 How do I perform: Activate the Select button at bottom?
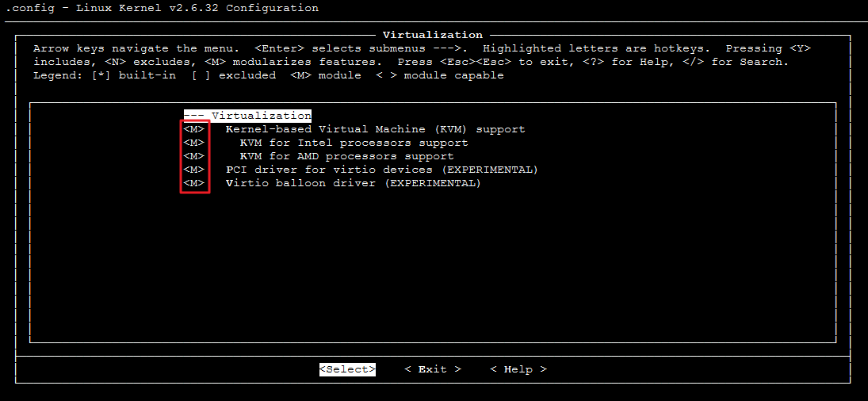347,369
